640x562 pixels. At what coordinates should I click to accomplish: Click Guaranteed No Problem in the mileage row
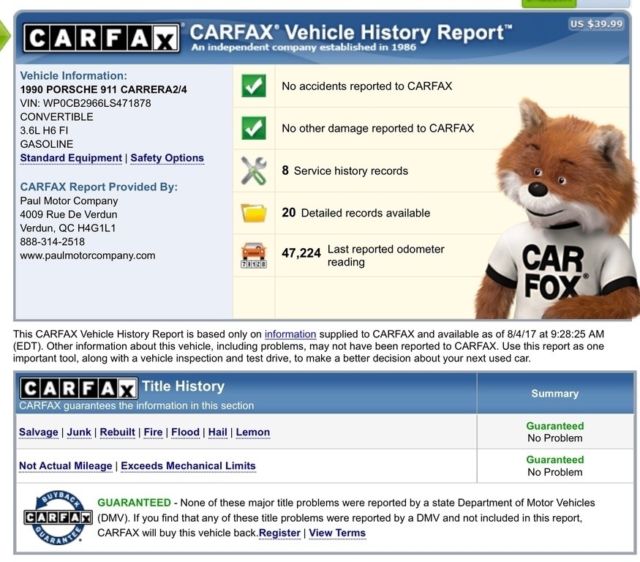coord(555,466)
